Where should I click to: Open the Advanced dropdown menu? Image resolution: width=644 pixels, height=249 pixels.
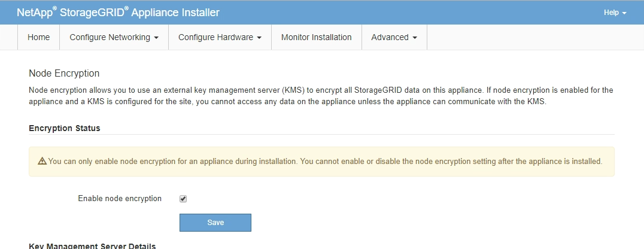pos(394,37)
